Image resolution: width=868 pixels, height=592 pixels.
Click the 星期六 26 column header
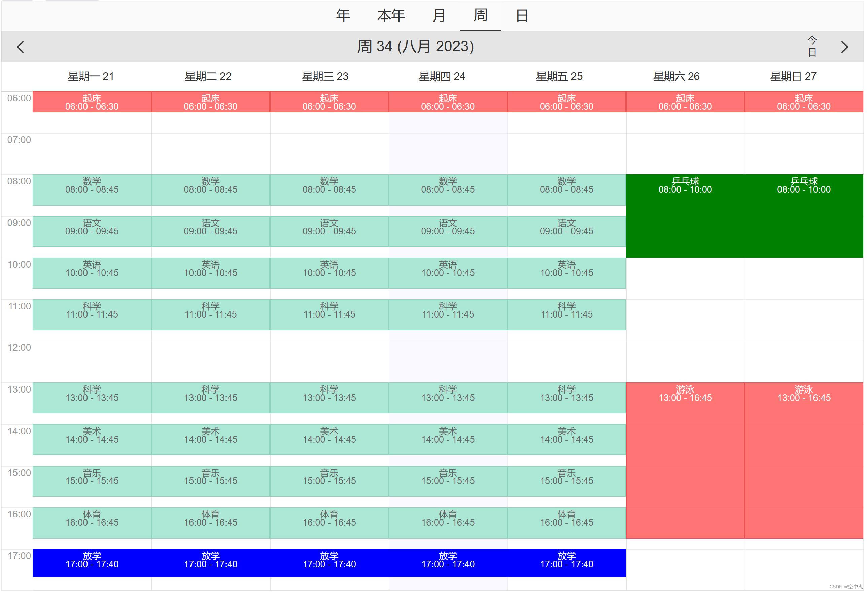pos(676,76)
